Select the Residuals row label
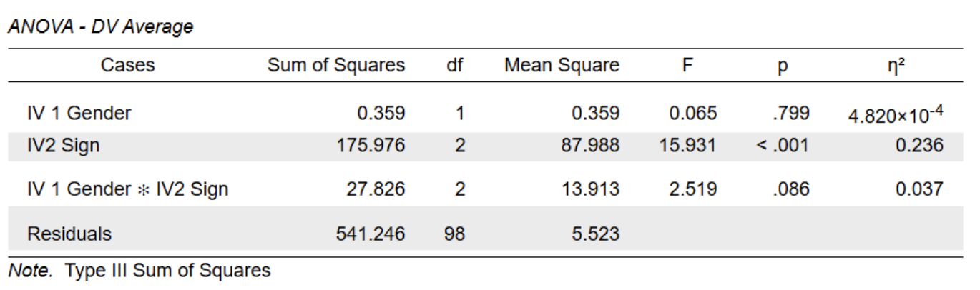 [x=69, y=233]
